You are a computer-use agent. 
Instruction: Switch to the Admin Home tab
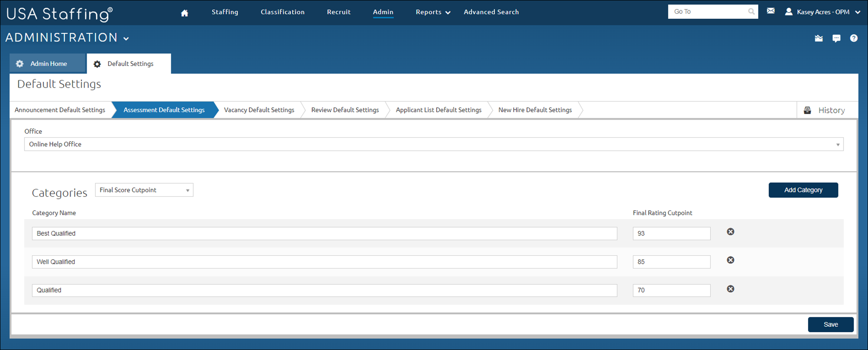(48, 64)
